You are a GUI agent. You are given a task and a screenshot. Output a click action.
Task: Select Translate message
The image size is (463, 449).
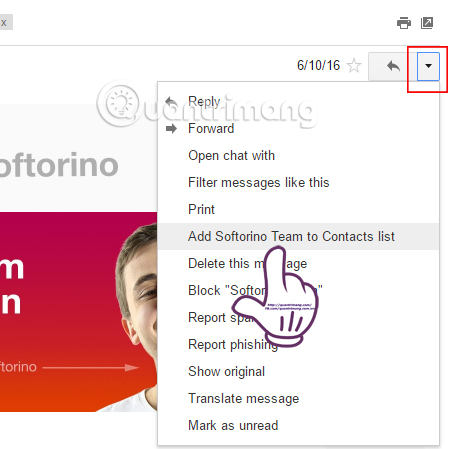[x=298, y=398]
